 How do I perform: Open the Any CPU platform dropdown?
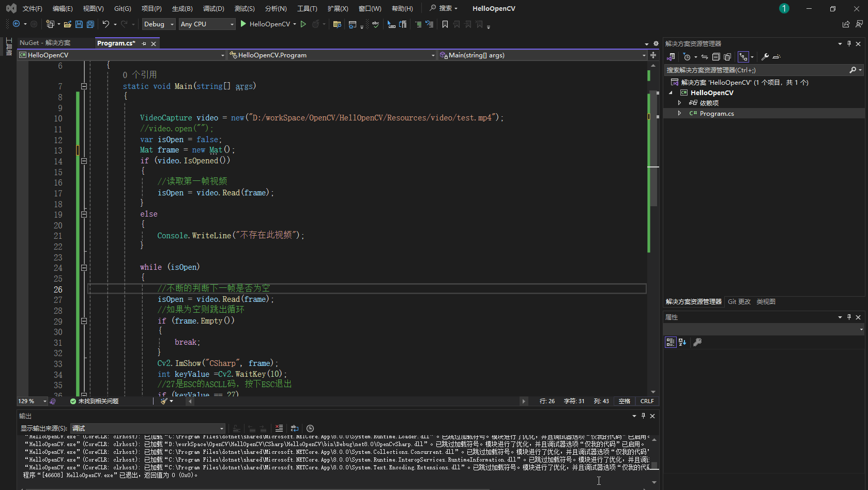click(207, 24)
